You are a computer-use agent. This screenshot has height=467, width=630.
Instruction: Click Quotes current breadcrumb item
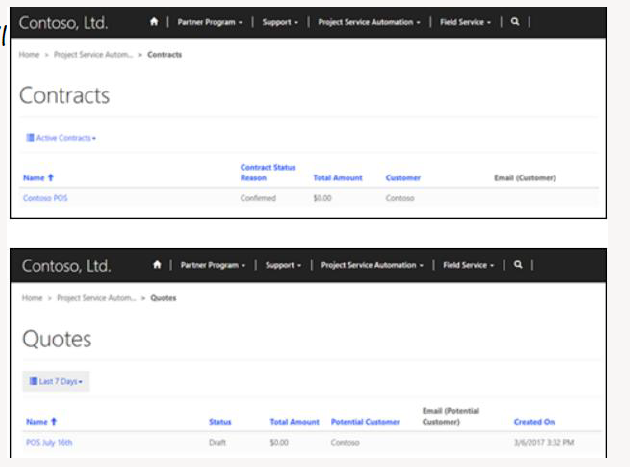click(163, 298)
